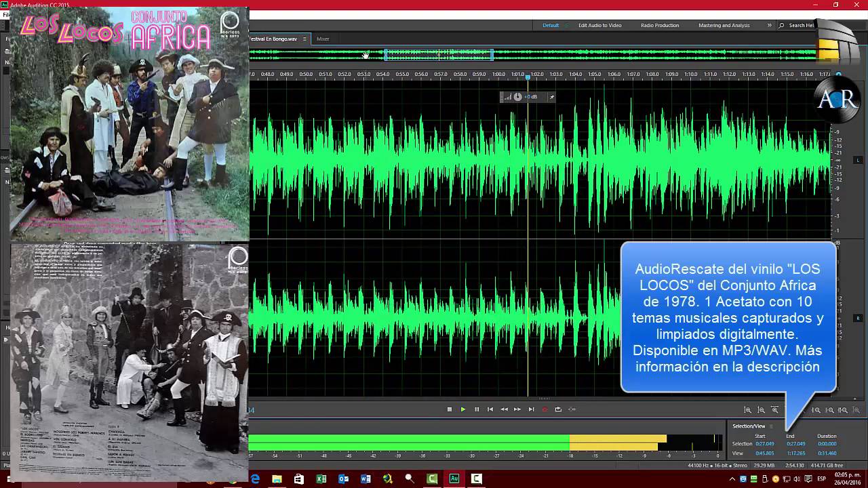Click View Duration value 0:31.460

coord(827,453)
